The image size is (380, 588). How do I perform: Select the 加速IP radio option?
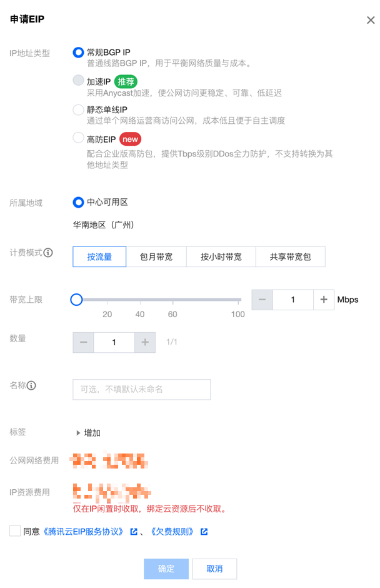point(78,80)
